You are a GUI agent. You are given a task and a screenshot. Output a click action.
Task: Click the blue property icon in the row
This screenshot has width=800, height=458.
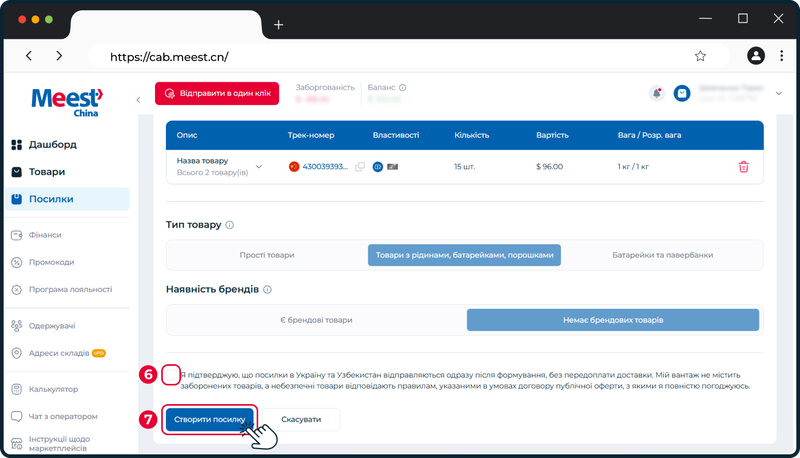tap(378, 166)
